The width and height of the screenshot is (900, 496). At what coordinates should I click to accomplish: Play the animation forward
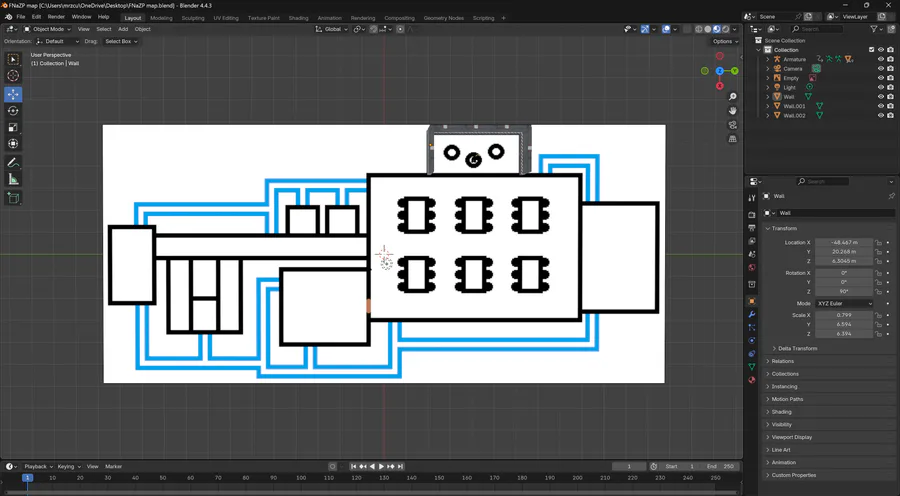click(382, 467)
